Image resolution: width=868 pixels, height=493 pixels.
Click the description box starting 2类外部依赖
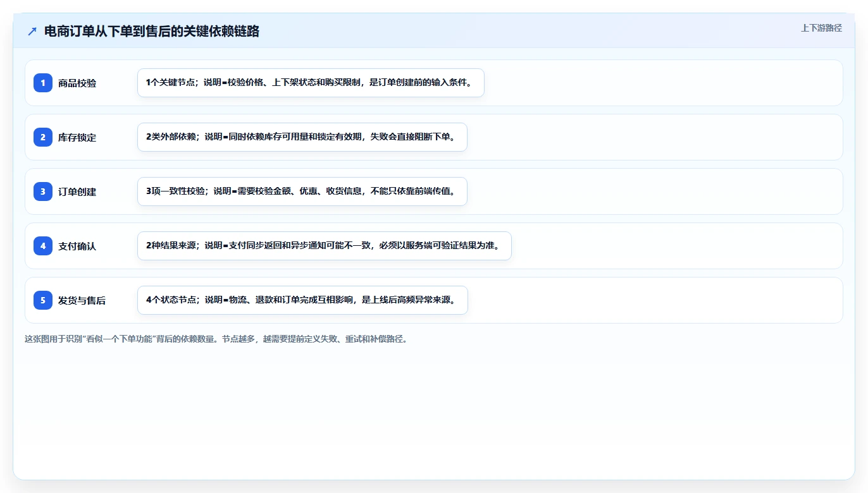302,137
